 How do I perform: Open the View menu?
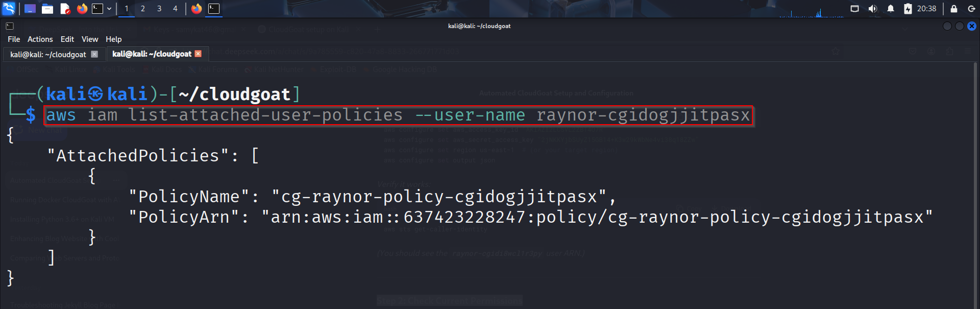[90, 39]
